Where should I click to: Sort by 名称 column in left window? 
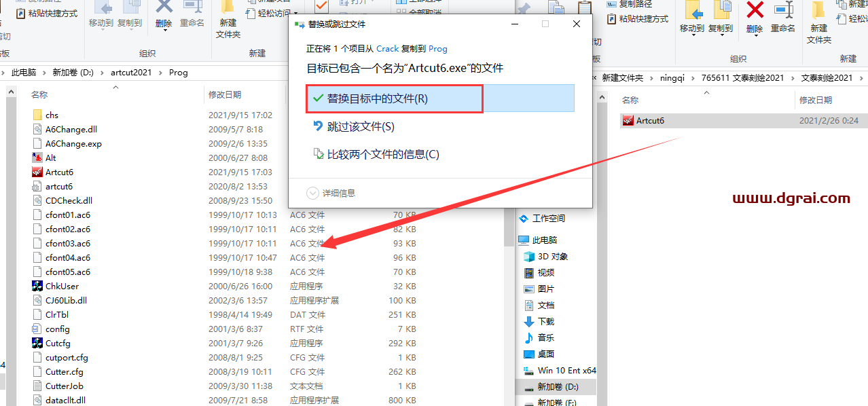[39, 94]
